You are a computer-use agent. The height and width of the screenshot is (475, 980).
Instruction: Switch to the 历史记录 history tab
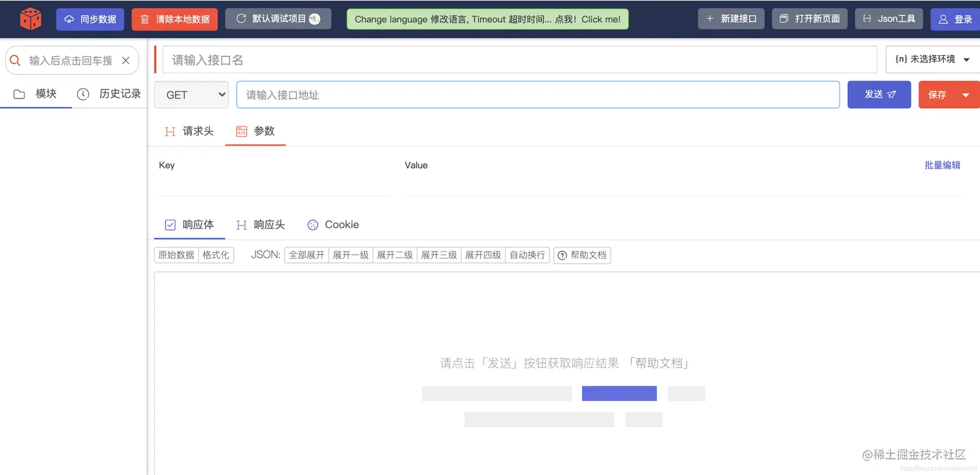point(109,94)
